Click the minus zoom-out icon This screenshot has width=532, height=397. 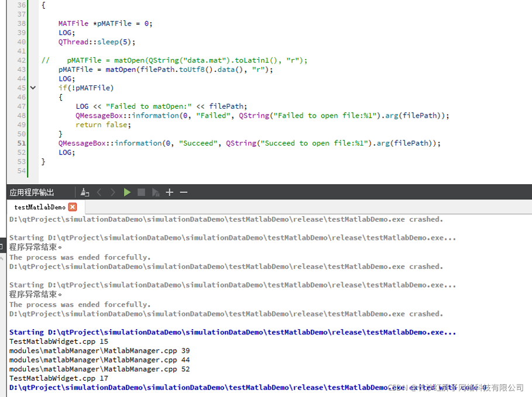click(x=184, y=192)
